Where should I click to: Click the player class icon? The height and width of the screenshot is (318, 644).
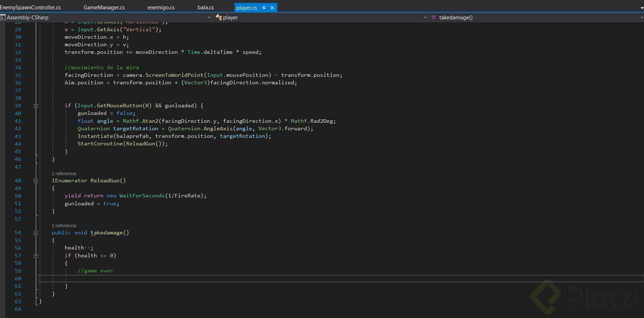218,17
